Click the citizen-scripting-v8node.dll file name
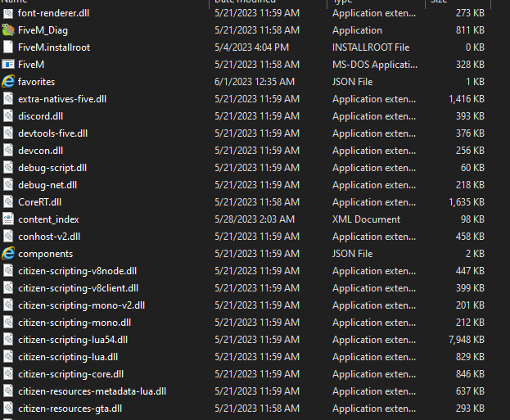510x420 pixels. click(x=77, y=271)
